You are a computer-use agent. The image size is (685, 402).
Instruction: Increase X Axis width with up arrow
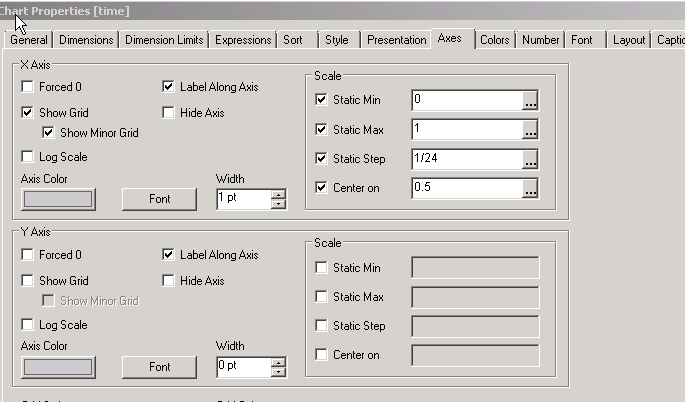point(278,193)
